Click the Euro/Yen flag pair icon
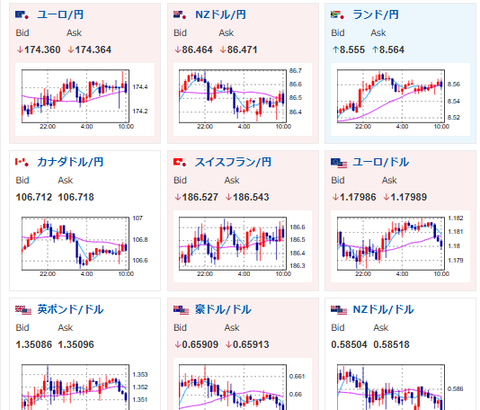 [23, 15]
